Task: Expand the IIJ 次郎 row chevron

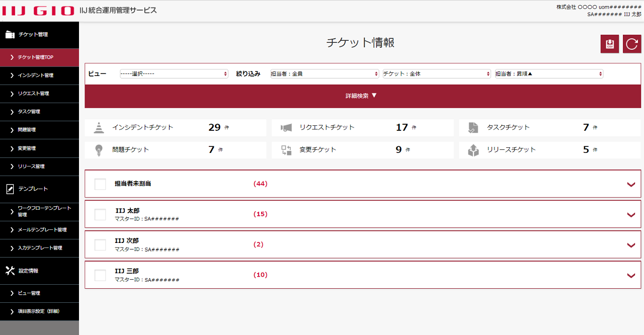Action: coord(631,245)
